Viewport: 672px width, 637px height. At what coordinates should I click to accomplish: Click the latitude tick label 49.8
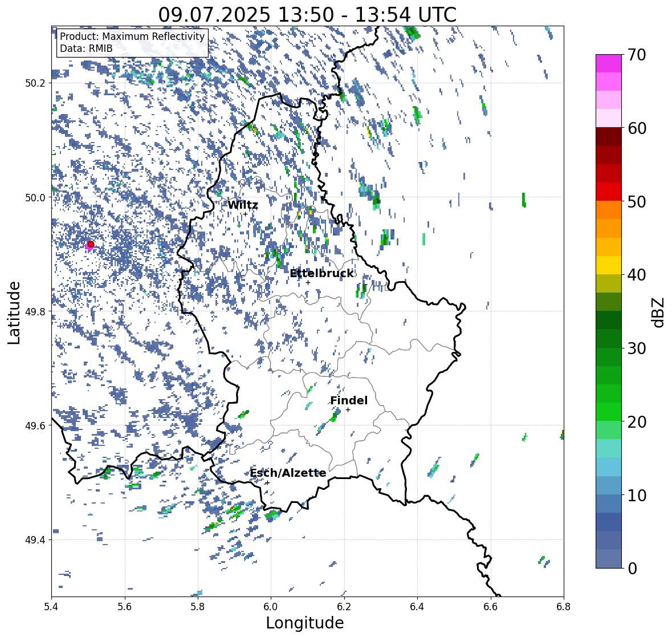click(x=35, y=311)
